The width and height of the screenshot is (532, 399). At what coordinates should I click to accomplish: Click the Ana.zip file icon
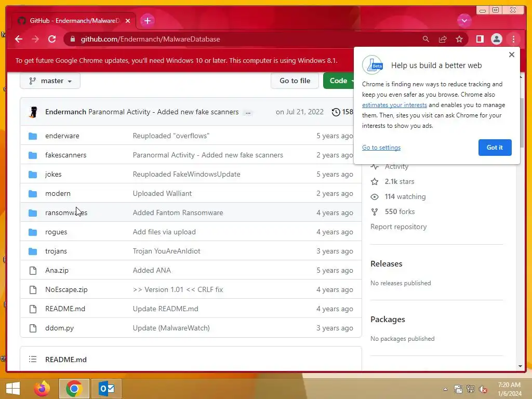[x=33, y=270]
